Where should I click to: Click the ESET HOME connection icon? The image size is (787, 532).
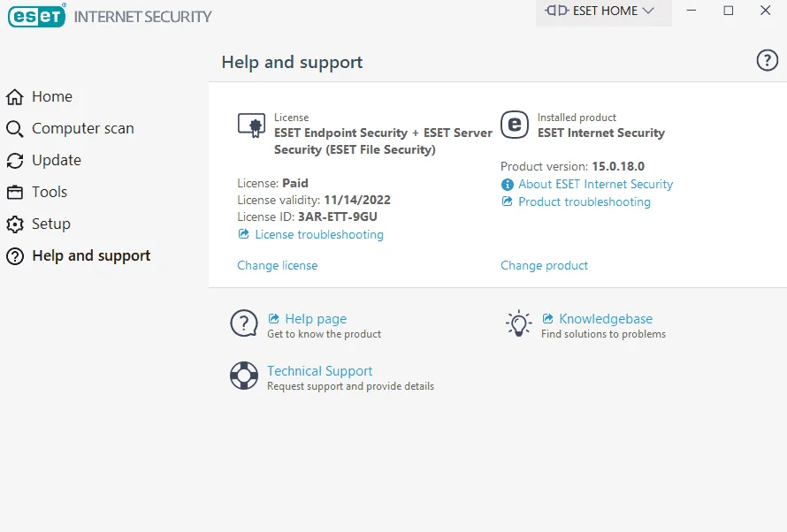(x=556, y=11)
